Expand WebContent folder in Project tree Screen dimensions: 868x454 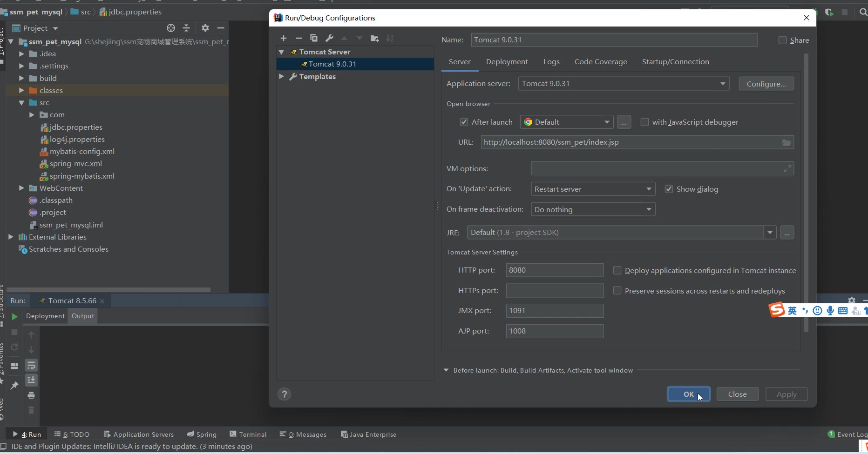point(21,188)
